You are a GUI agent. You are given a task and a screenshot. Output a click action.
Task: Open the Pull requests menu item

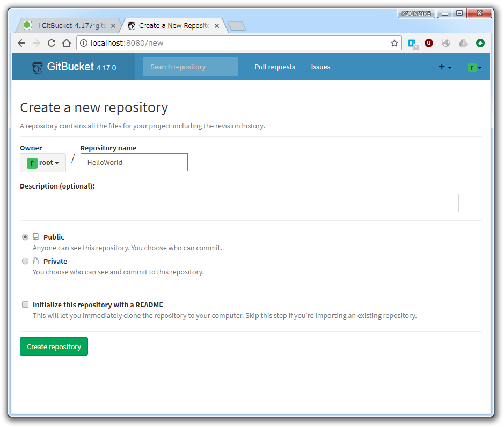(x=274, y=67)
